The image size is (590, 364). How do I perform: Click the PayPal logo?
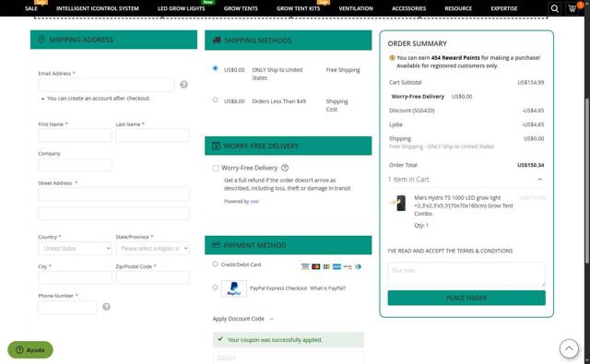(x=233, y=288)
